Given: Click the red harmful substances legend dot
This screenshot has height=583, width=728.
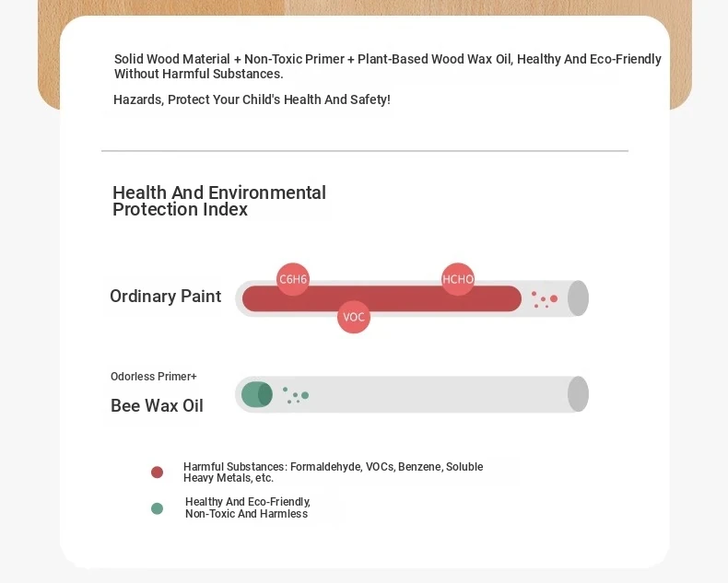Looking at the screenshot, I should click(x=157, y=472).
